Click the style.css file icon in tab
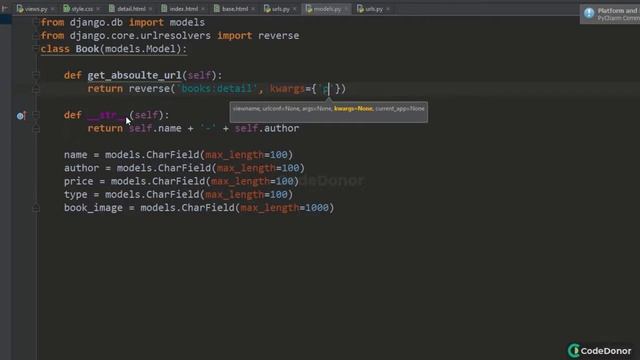Screen dimensions: 640x360 67,9
